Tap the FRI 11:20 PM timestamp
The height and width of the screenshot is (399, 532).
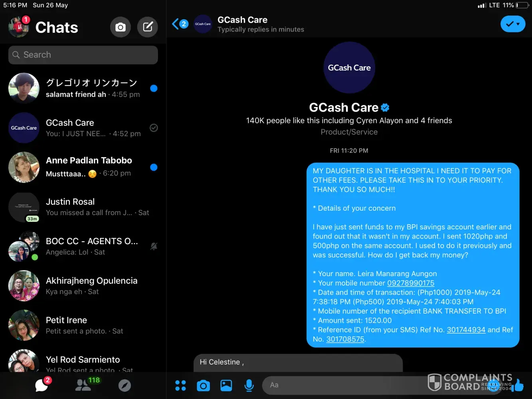[x=349, y=150]
